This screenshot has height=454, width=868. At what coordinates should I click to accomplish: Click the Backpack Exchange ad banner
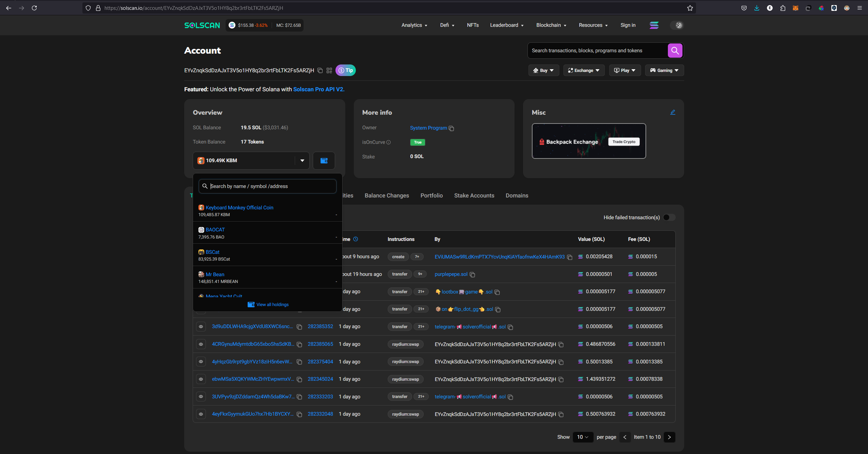(589, 141)
